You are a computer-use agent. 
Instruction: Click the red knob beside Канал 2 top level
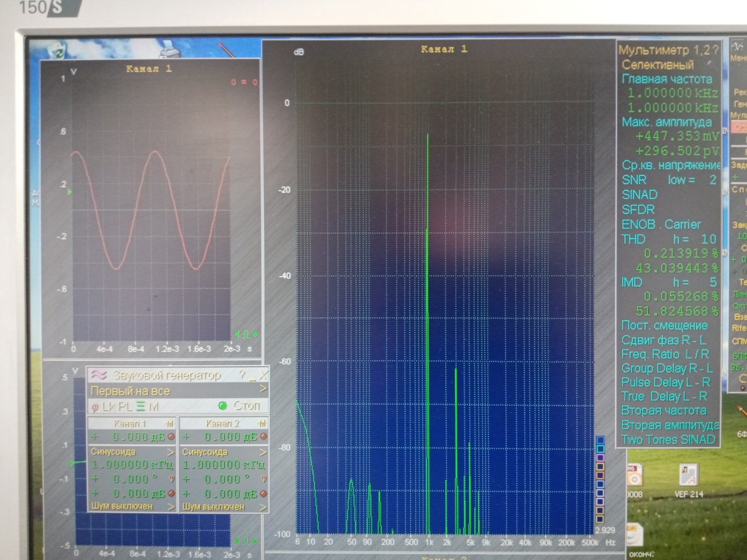(263, 437)
